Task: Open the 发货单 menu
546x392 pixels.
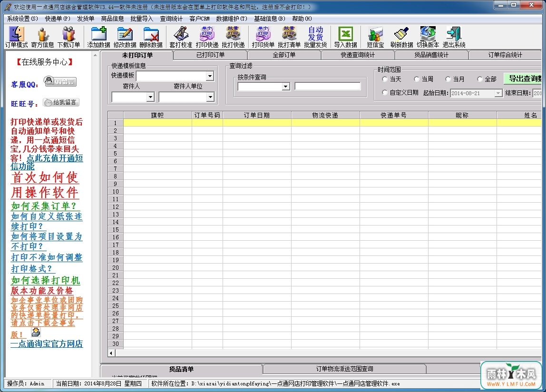Action: tap(86, 19)
